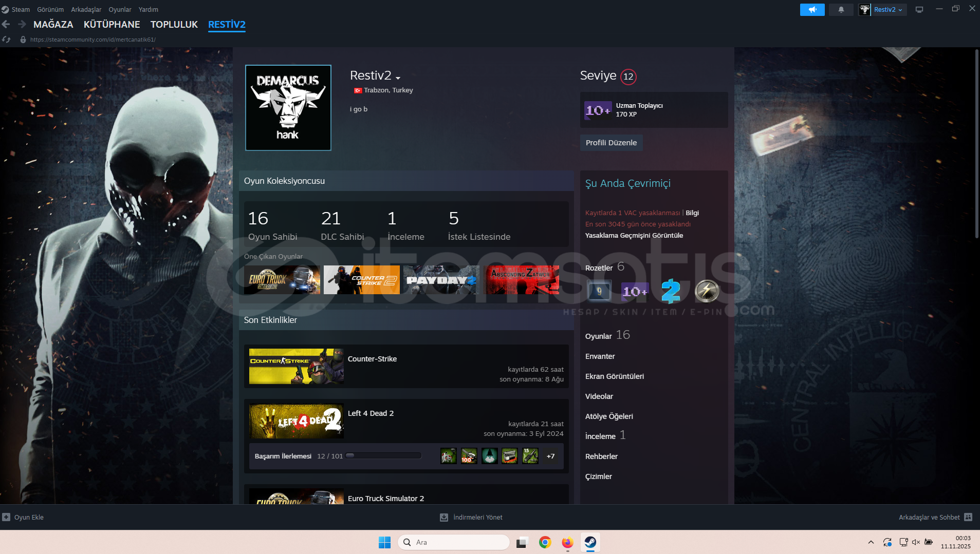Image resolution: width=980 pixels, height=554 pixels.
Task: Open the Arkadaşlar menu
Action: pos(86,9)
